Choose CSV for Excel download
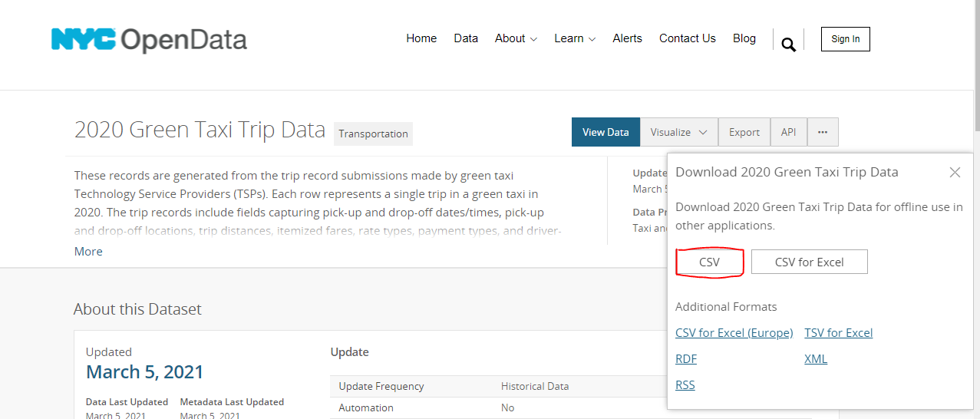The width and height of the screenshot is (980, 419). point(810,262)
